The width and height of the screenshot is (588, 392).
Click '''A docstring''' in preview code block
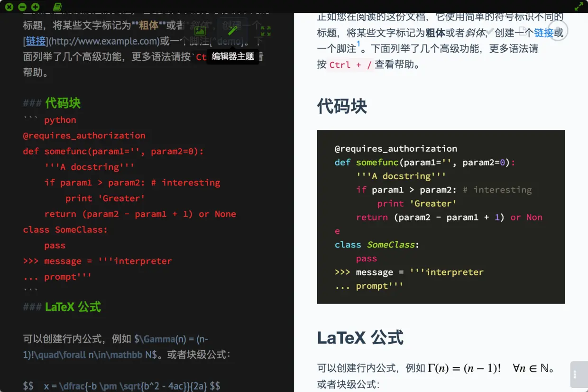(x=401, y=176)
